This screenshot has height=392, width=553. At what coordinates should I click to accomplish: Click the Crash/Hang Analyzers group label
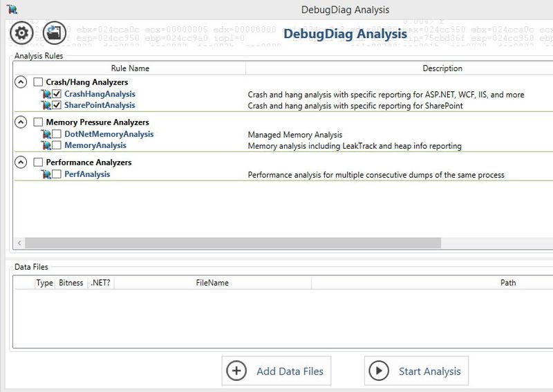click(87, 82)
